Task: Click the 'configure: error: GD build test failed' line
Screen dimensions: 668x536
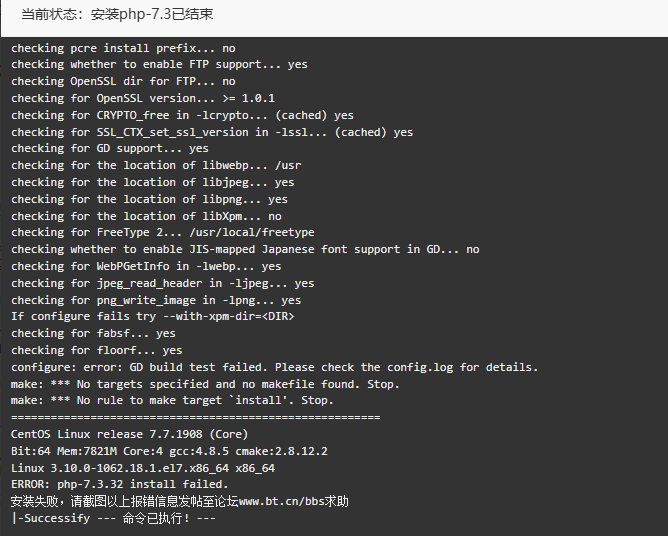Action: (x=274, y=367)
